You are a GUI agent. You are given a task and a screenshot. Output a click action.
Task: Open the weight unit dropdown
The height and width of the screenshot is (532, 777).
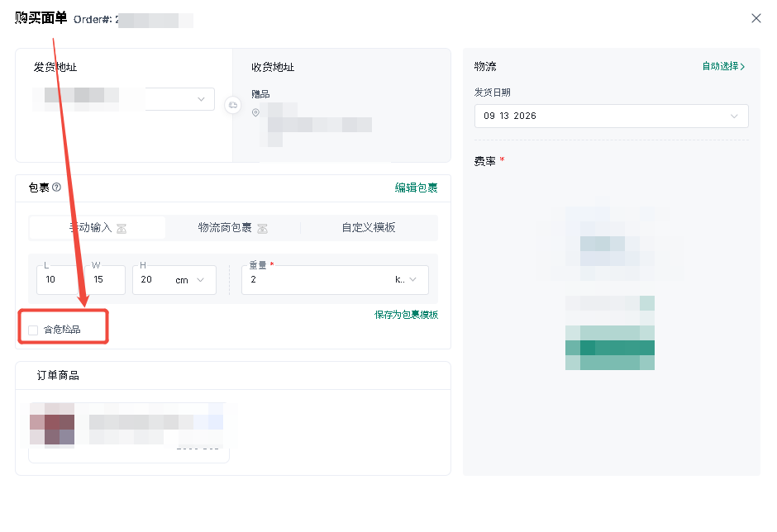coord(406,280)
